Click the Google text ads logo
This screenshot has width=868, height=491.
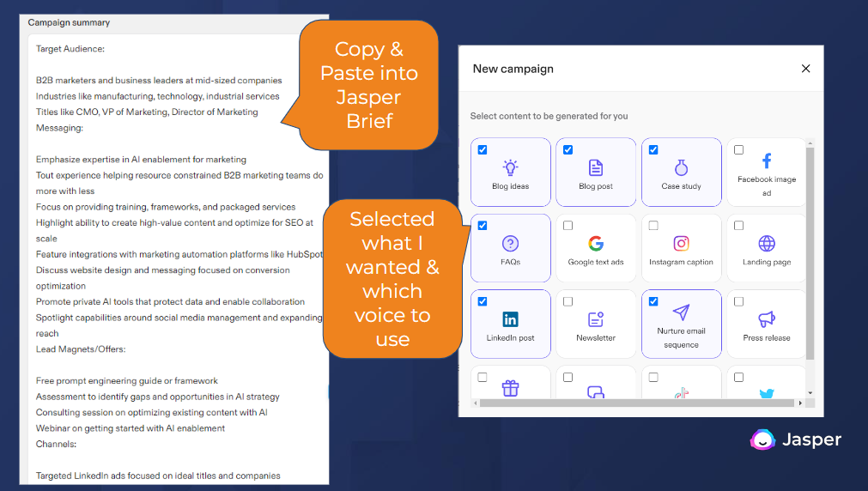click(x=596, y=244)
